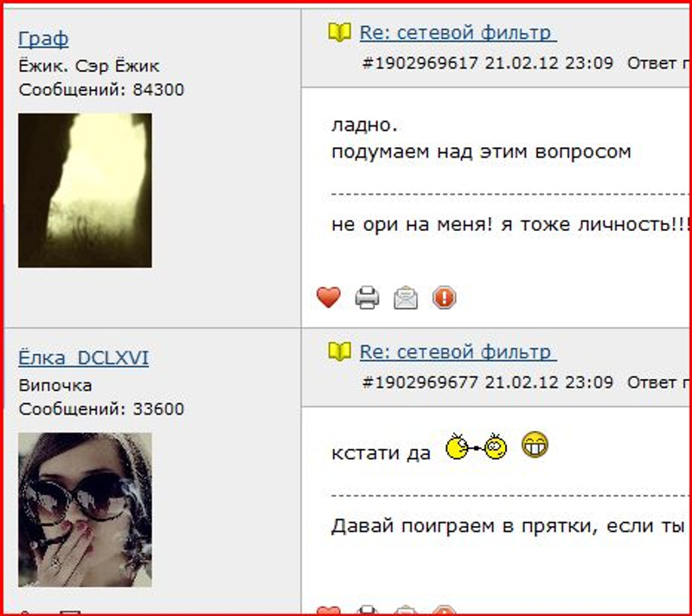Click Ёлка_DCLXVI's sunglasses avatar image
The height and width of the screenshot is (616, 692).
point(85,510)
